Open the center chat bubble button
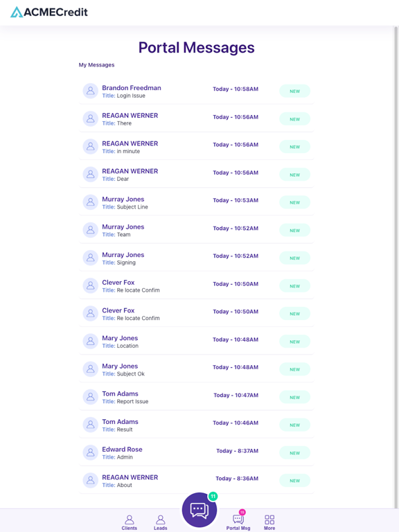Viewport: 399px width, 532px height. coord(199,510)
